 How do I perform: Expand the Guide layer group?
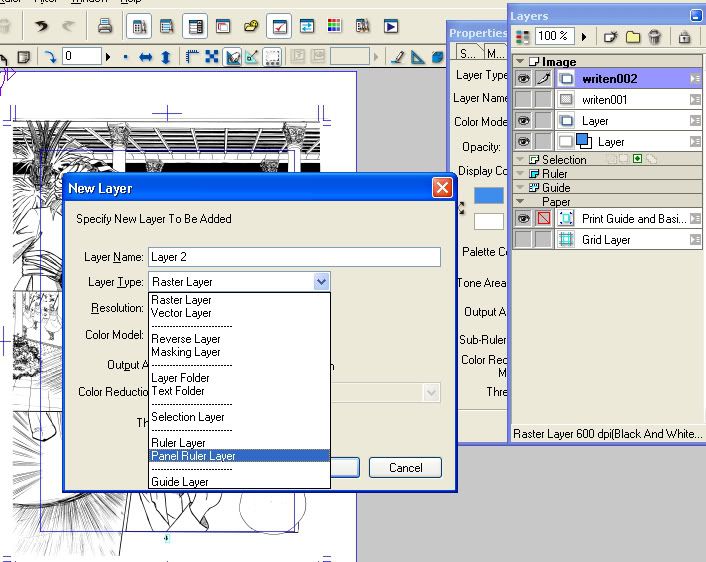(x=520, y=187)
